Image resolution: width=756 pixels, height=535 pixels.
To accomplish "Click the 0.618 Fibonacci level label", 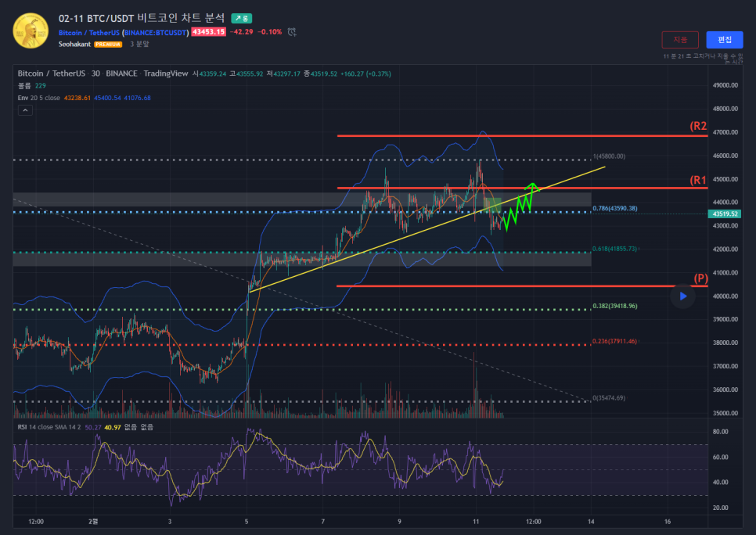I will [614, 249].
